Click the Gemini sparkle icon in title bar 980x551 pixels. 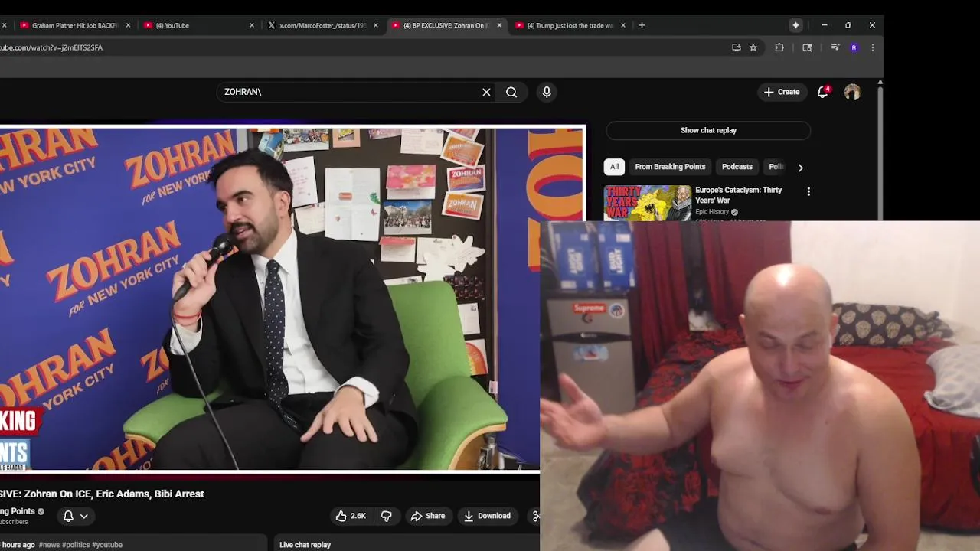796,25
